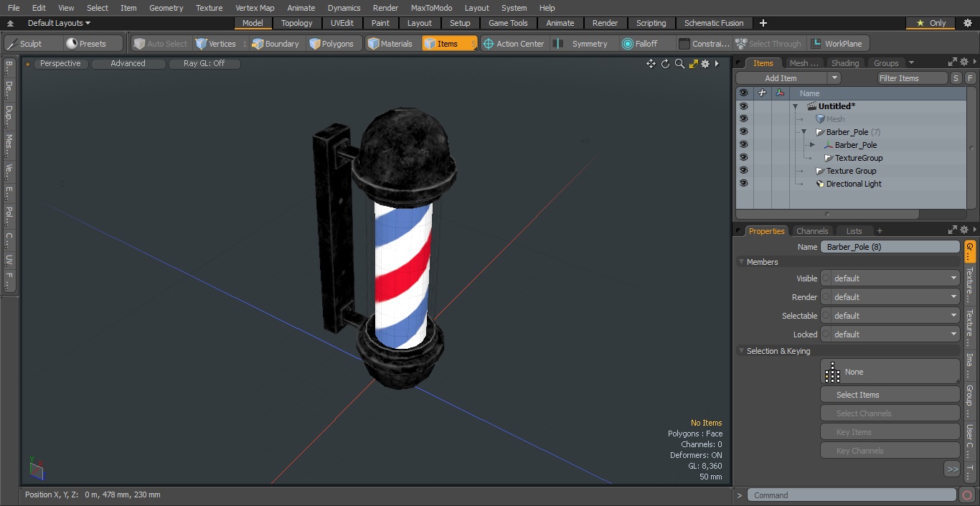Toggle visibility of the Texture Group item
Screen dimensions: 980x506
743,171
